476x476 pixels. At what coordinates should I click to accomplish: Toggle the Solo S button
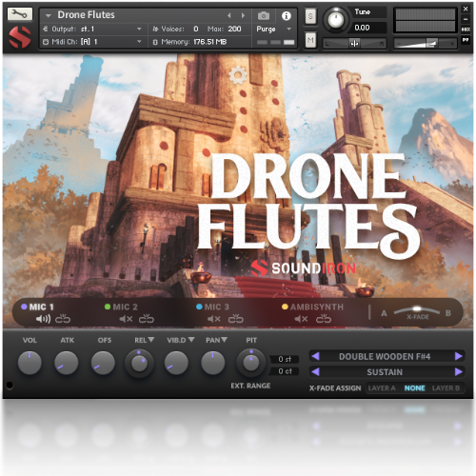click(310, 16)
